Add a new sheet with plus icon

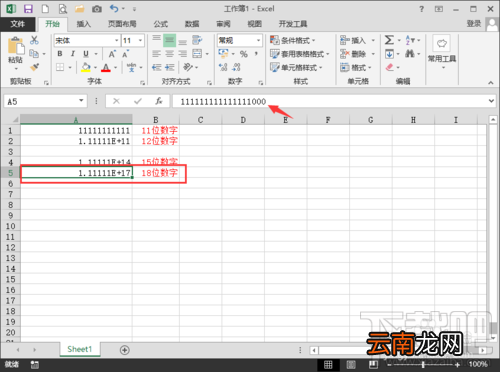(x=125, y=350)
